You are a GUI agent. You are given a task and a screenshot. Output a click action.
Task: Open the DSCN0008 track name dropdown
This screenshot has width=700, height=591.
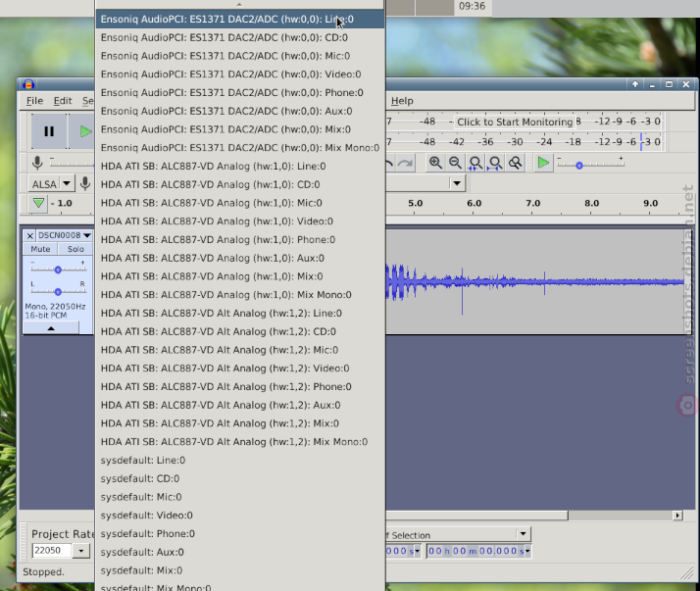(65, 235)
